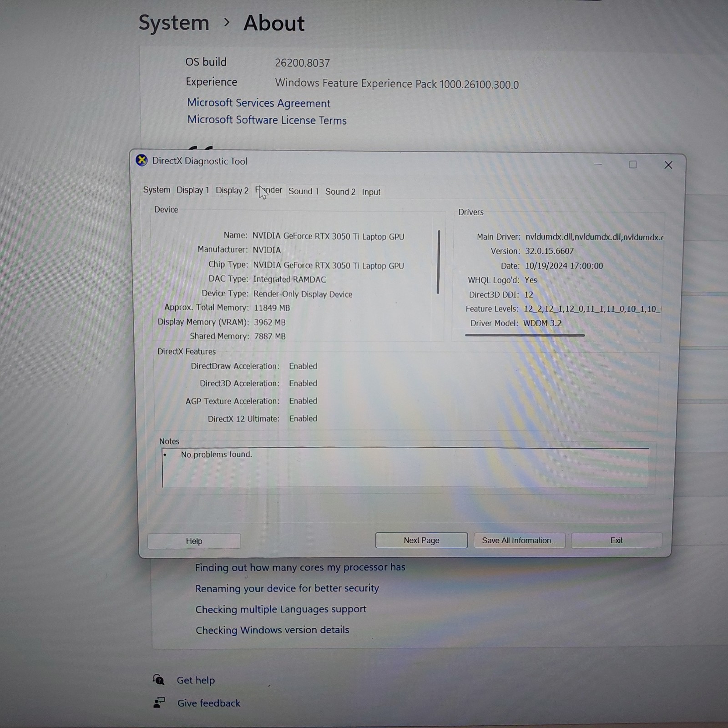Switch to the Input tab
The height and width of the screenshot is (728, 728).
pyautogui.click(x=371, y=192)
